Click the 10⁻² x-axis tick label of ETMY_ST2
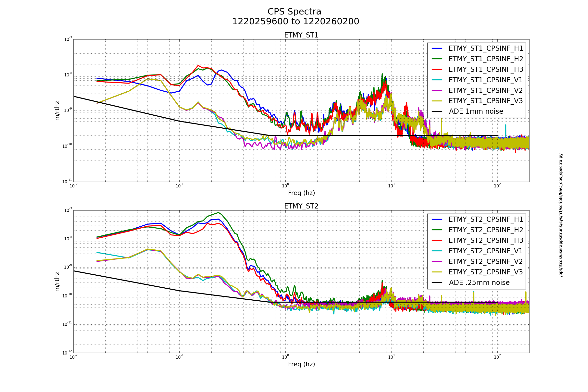The width and height of the screenshot is (588, 392). (x=73, y=357)
